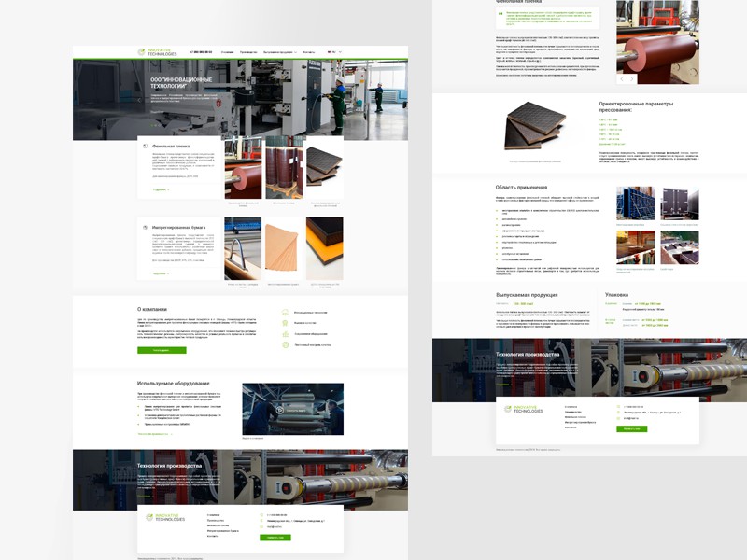Click green button in right page footer
This screenshot has width=747, height=560.
(x=632, y=429)
